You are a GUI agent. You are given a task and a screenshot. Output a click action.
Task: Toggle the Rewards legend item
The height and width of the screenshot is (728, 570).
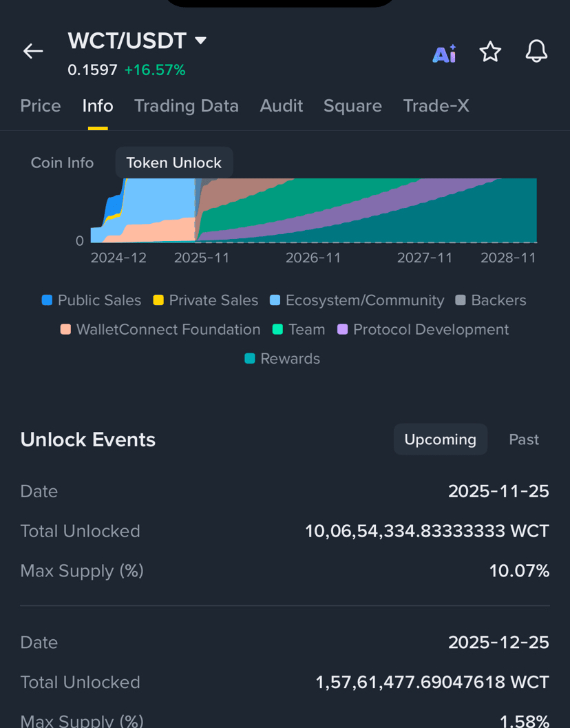pos(282,359)
